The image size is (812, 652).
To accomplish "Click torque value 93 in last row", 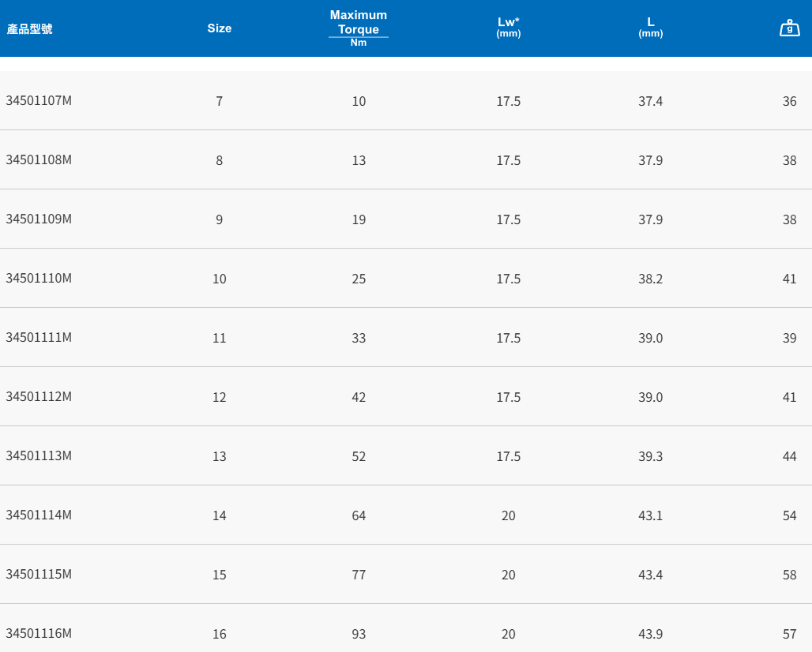I will click(x=359, y=634).
